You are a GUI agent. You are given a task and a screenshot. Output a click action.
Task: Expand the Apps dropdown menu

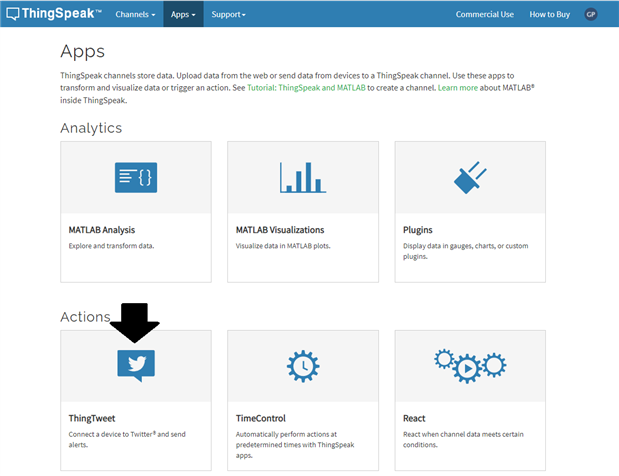click(182, 14)
